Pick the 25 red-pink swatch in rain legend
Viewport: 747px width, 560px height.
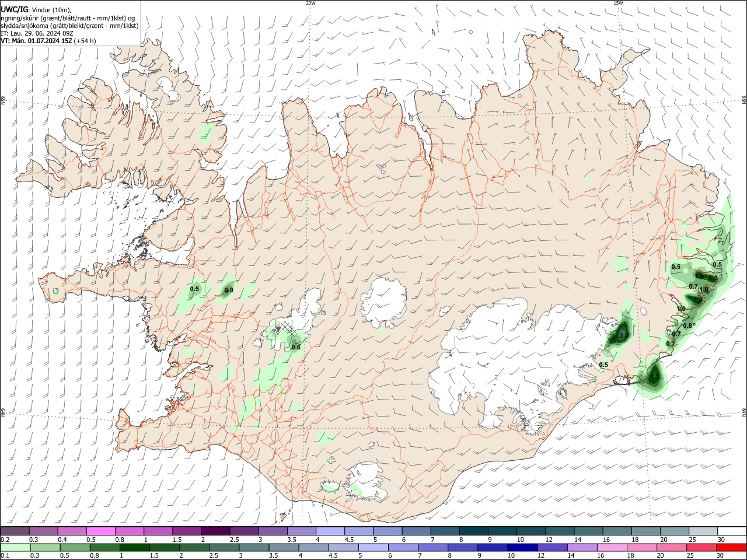[x=701, y=547]
